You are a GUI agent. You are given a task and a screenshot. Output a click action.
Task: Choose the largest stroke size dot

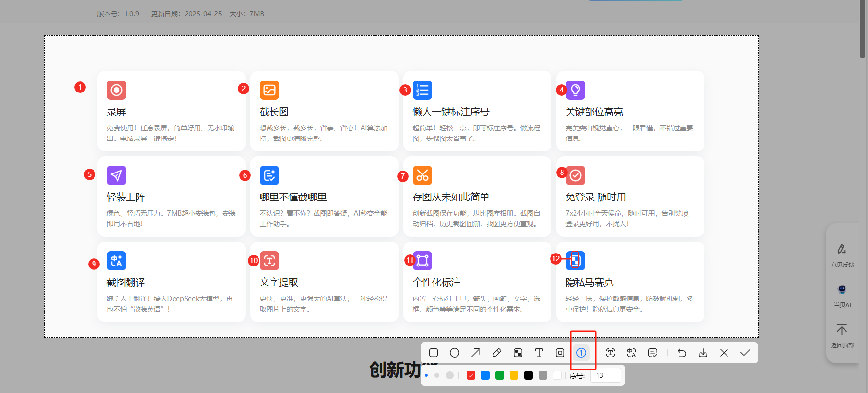pyautogui.click(x=450, y=375)
